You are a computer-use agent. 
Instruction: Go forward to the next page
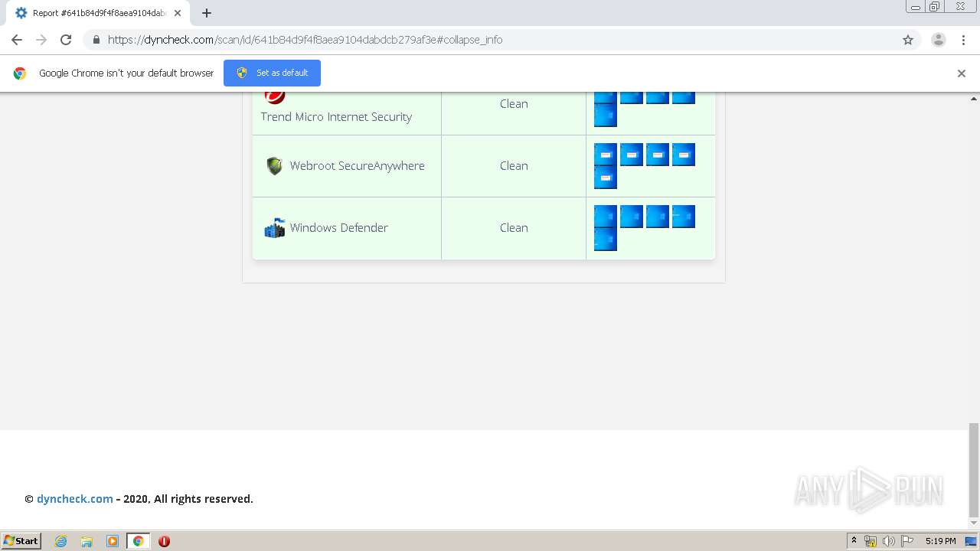click(41, 40)
